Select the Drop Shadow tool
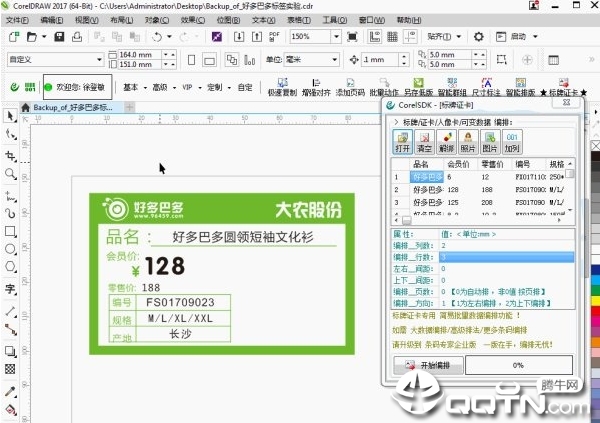 10,351
